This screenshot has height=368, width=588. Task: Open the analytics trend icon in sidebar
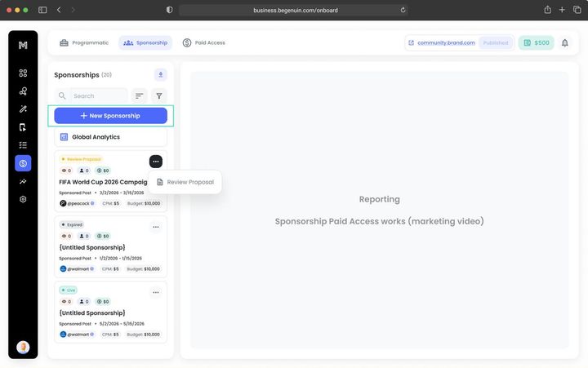tap(23, 181)
